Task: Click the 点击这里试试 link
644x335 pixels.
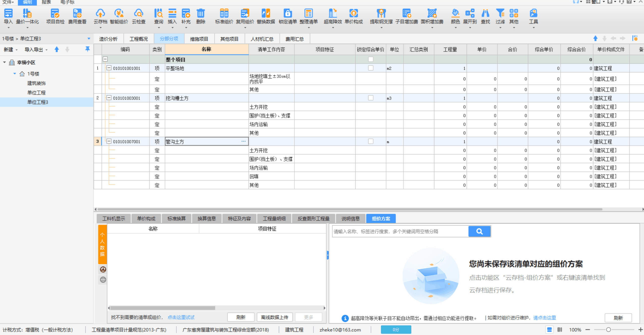Action: point(181,317)
